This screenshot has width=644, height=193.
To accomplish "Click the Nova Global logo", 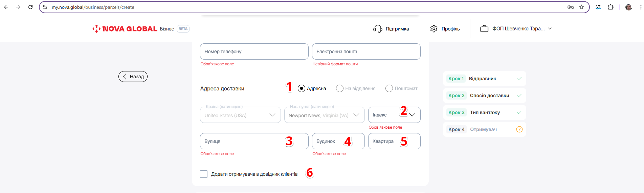I will (x=125, y=29).
